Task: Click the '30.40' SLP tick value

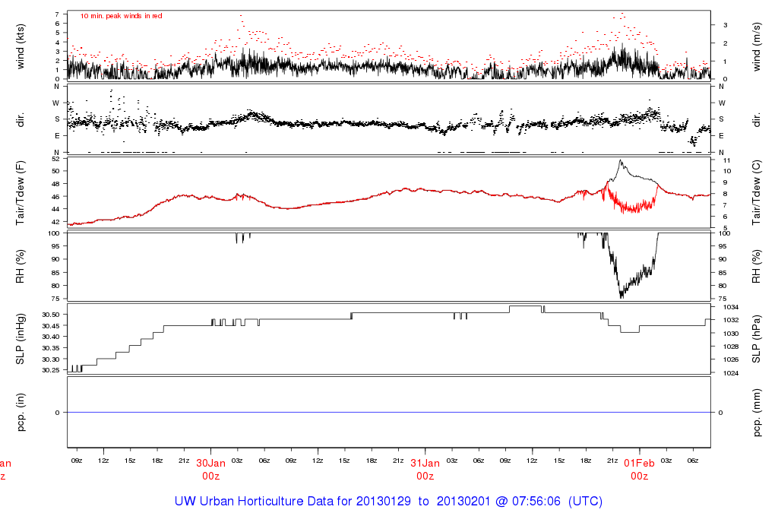Action: pos(51,337)
